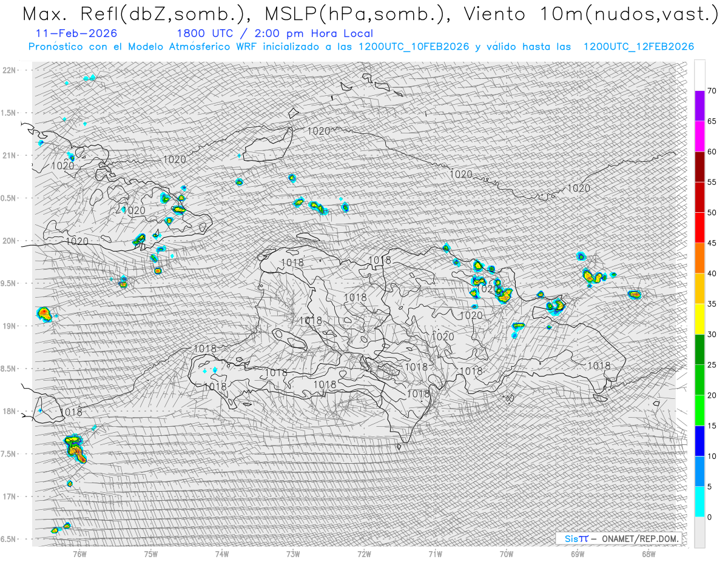Click the '8.5N' latitude label
This screenshot has width=728, height=562.
[9, 369]
